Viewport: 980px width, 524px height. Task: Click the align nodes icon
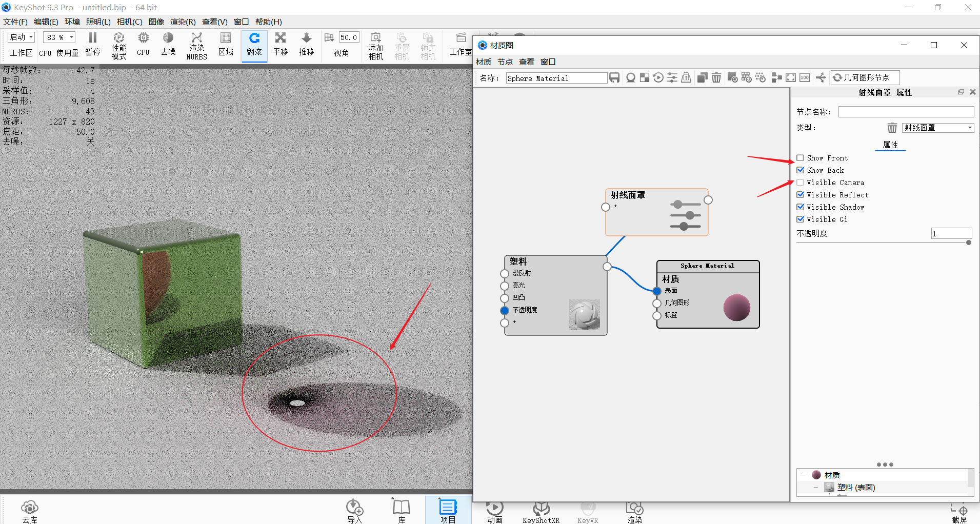pos(777,77)
